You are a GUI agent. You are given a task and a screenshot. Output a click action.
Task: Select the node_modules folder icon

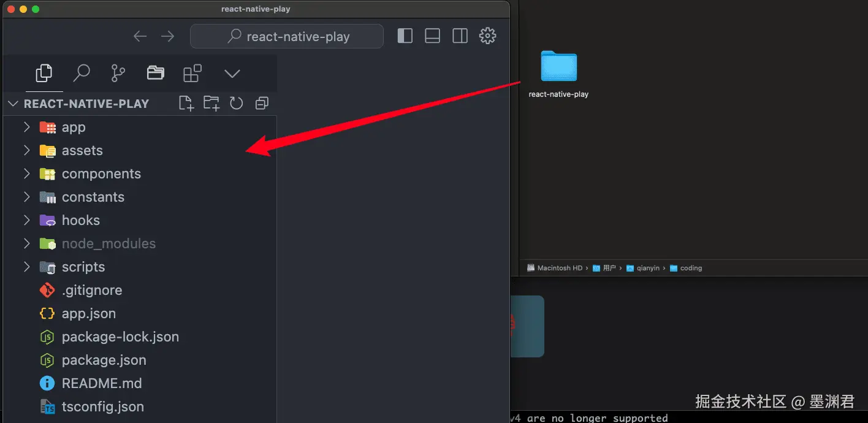[x=47, y=244]
